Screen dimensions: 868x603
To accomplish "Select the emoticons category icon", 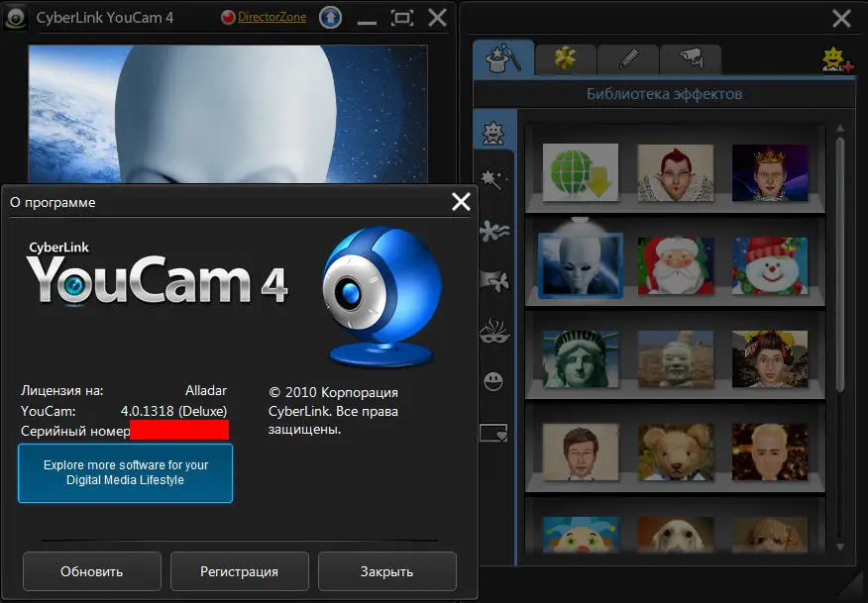I will click(493, 381).
